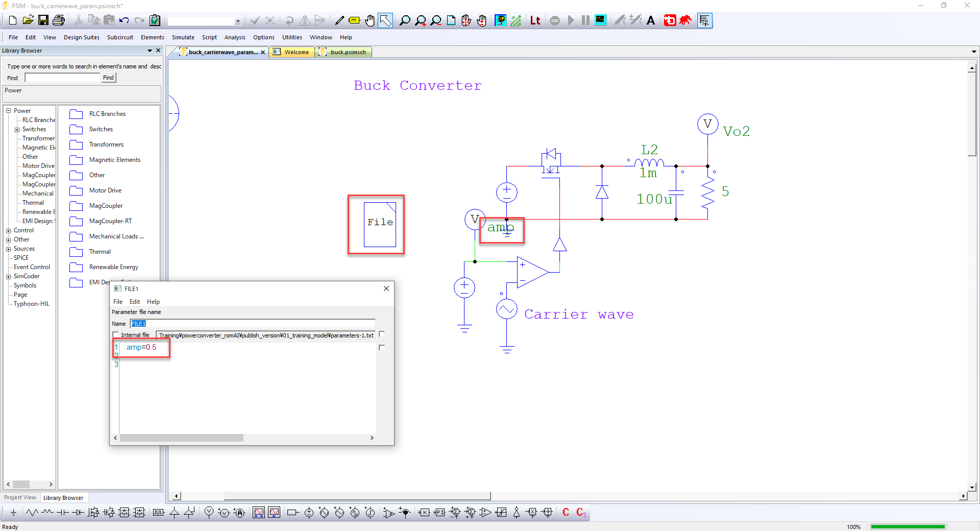This screenshot has width=980, height=531.
Task: Click the red C icon in bottom toolbar
Action: [x=566, y=512]
